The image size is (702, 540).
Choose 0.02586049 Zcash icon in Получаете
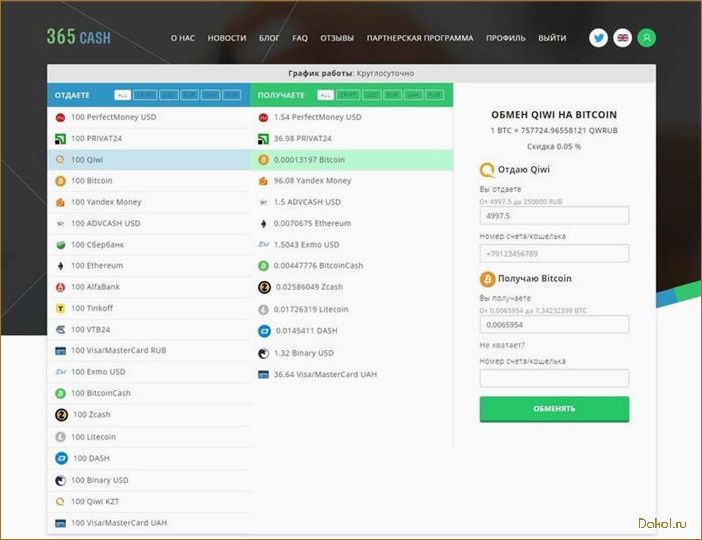coord(264,287)
